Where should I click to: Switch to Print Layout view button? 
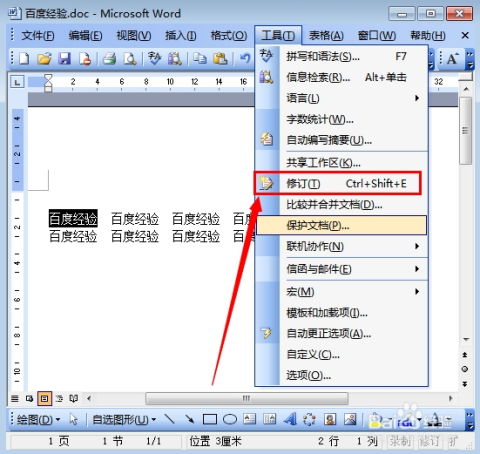44,398
